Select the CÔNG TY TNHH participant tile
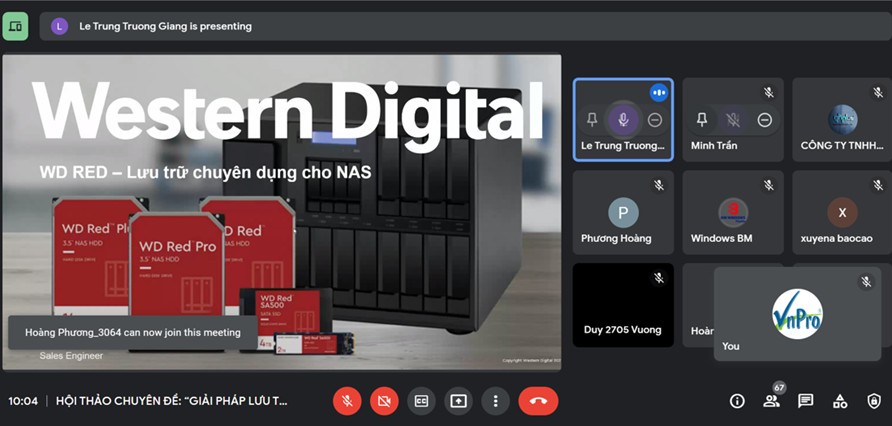Viewport: 892px width, 426px height. coord(842,120)
